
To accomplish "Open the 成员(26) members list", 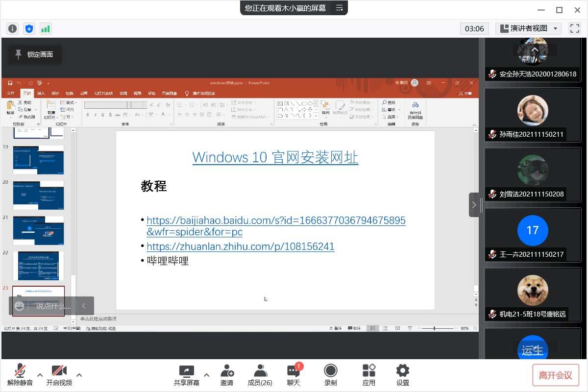I will pyautogui.click(x=260, y=375).
